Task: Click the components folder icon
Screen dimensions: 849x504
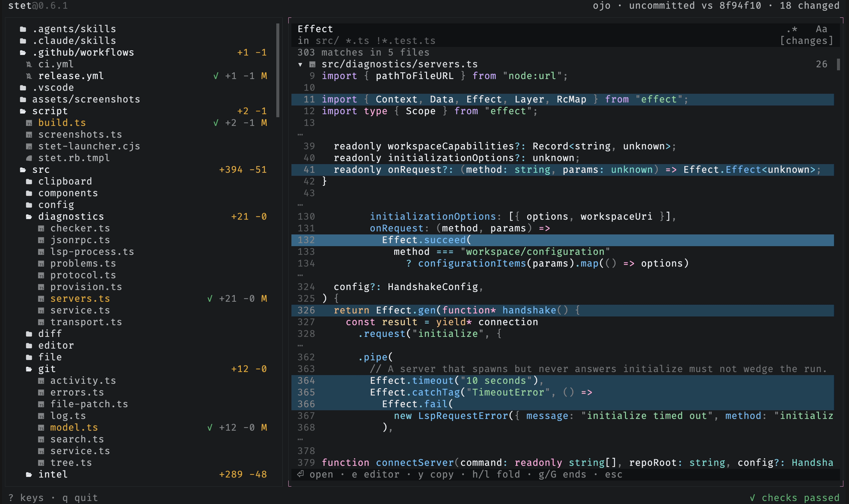Action: tap(29, 193)
